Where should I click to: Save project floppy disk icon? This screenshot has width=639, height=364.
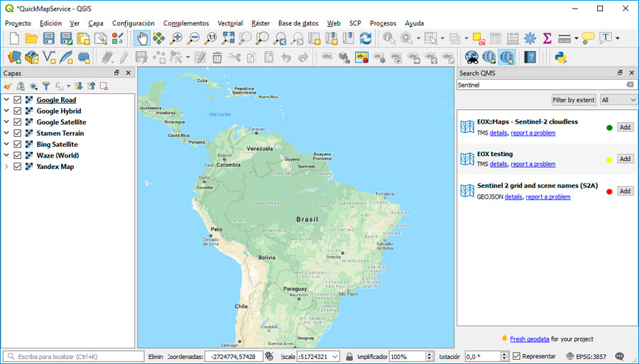click(48, 39)
